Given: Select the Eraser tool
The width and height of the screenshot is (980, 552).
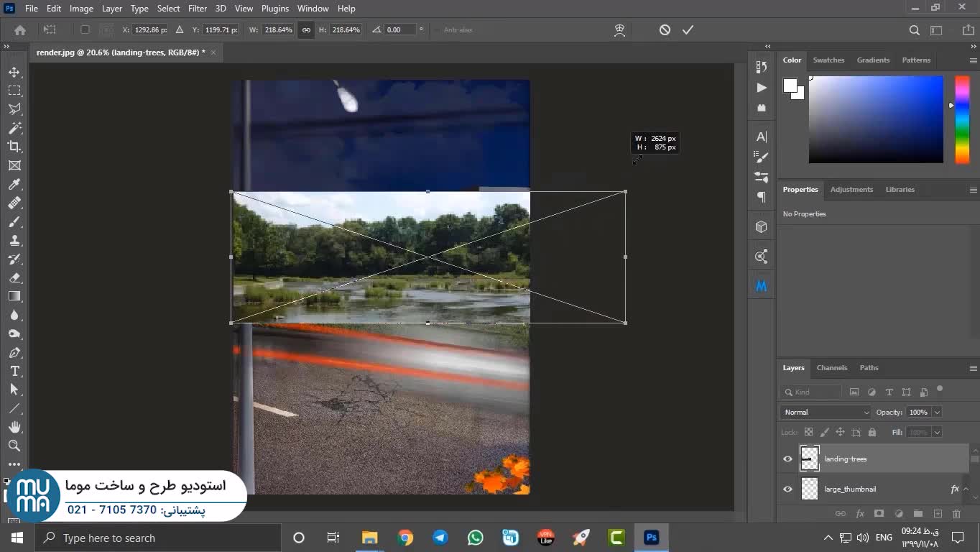Looking at the screenshot, I should pos(14,277).
